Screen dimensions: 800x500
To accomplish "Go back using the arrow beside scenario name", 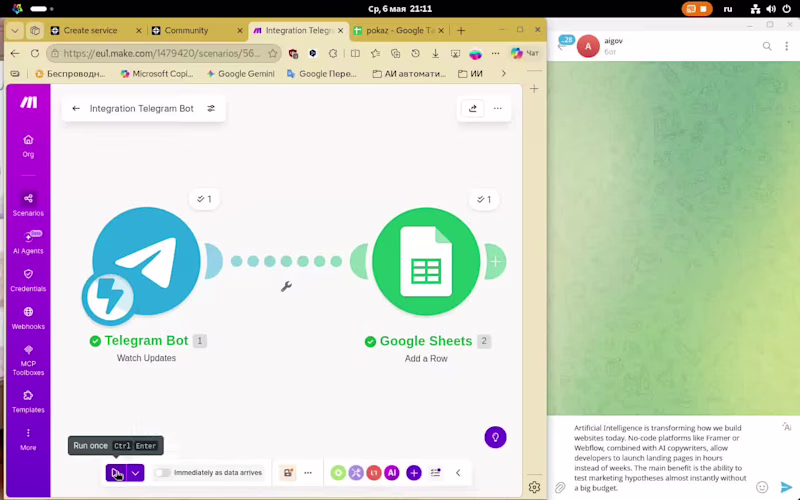I will click(x=76, y=108).
